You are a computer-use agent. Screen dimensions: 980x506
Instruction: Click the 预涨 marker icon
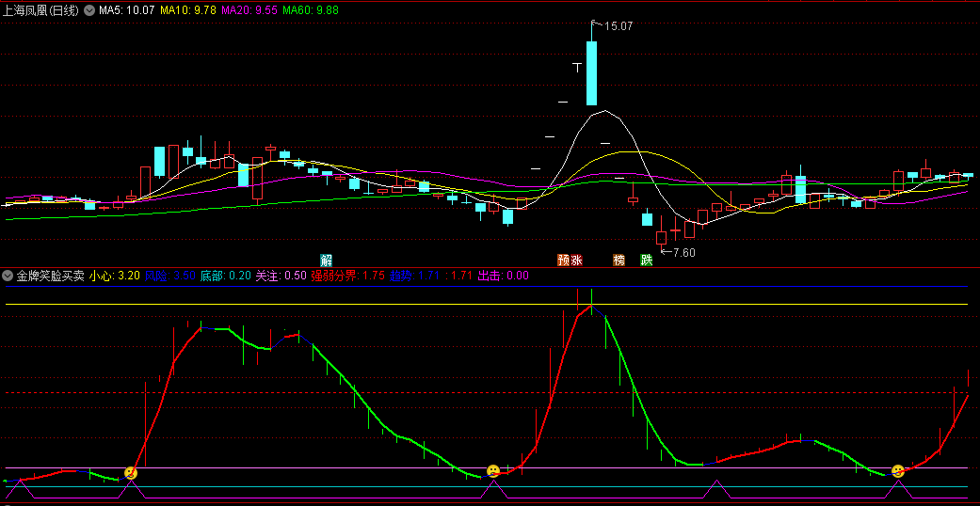(569, 260)
